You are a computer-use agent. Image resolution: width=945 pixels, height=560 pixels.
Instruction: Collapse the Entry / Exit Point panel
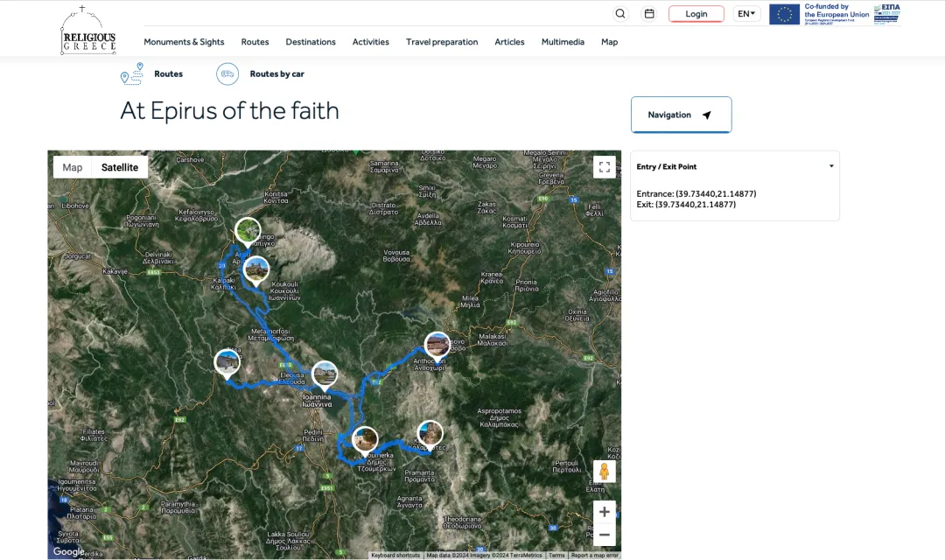click(x=830, y=166)
